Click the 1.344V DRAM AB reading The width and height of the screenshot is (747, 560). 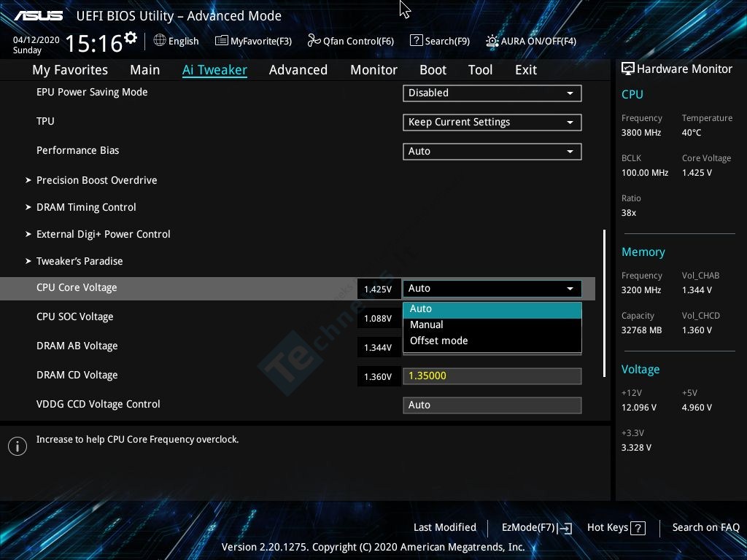pos(379,348)
